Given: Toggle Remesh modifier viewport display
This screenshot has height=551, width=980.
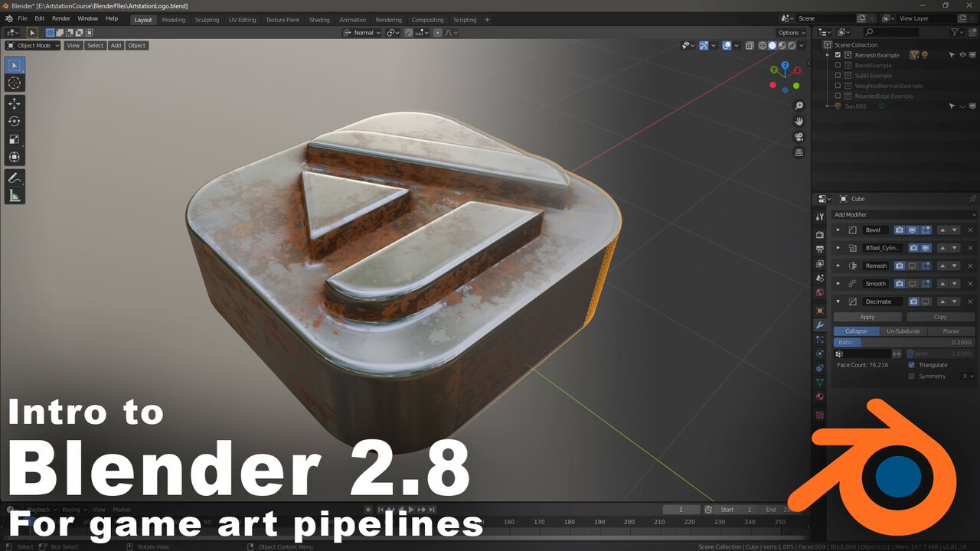Looking at the screenshot, I should click(x=913, y=266).
